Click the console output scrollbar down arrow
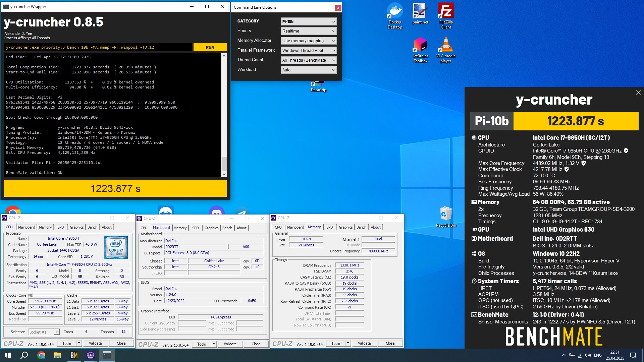The image size is (644, 362). [224, 174]
